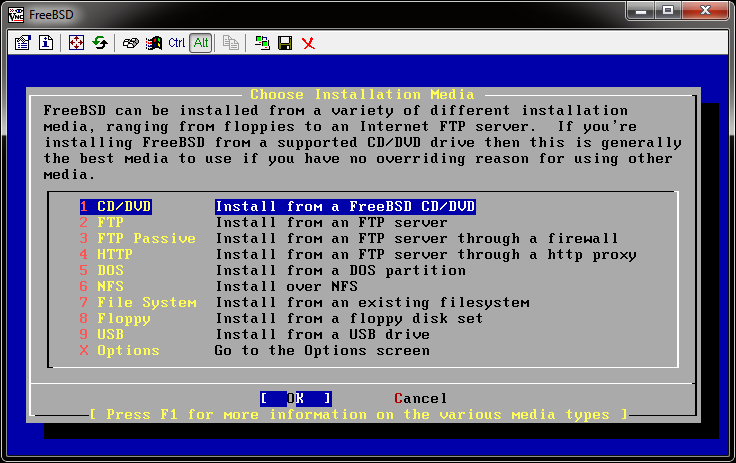Click 'Install from a DOS partition' text

(341, 270)
